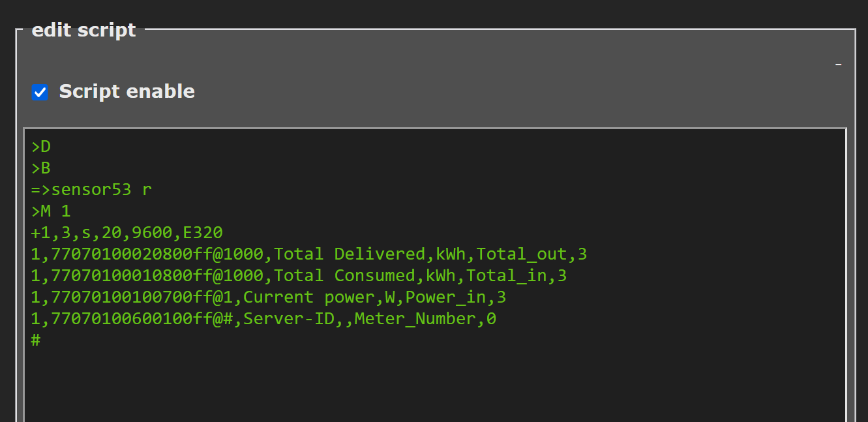The image size is (868, 422).
Task: Place cursor on the '>M 1' line
Action: click(51, 211)
